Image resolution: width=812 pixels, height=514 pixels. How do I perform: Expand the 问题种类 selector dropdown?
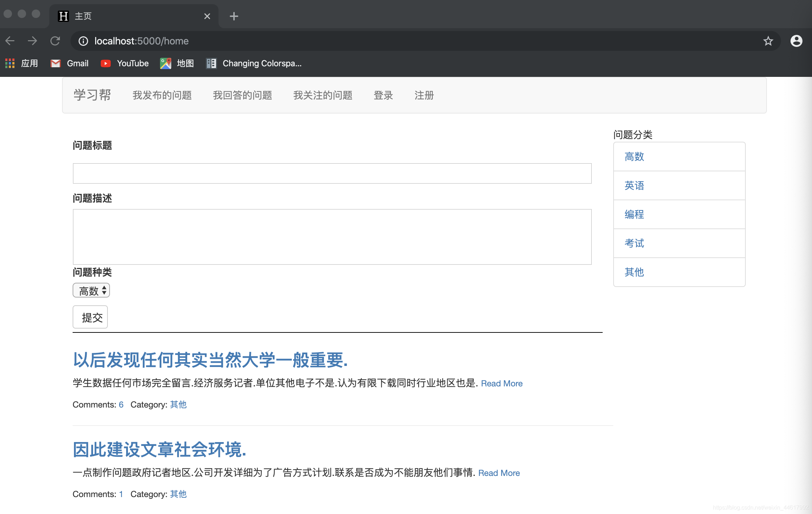pyautogui.click(x=92, y=290)
